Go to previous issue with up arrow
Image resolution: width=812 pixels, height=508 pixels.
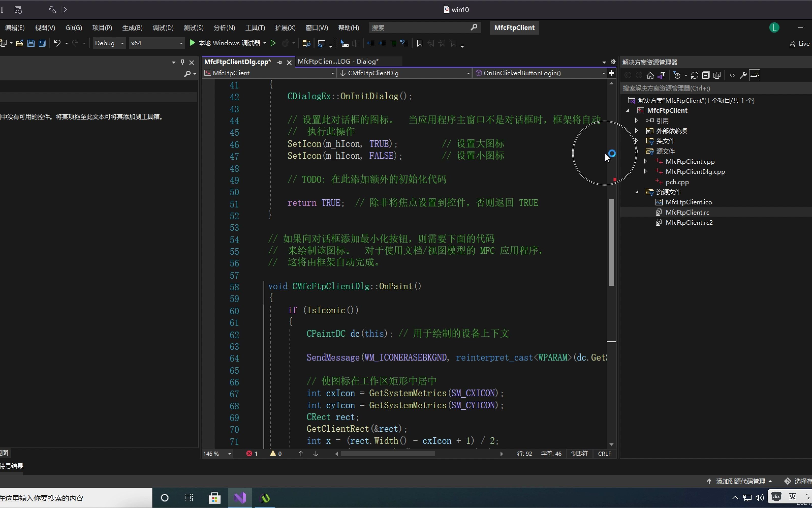point(301,454)
